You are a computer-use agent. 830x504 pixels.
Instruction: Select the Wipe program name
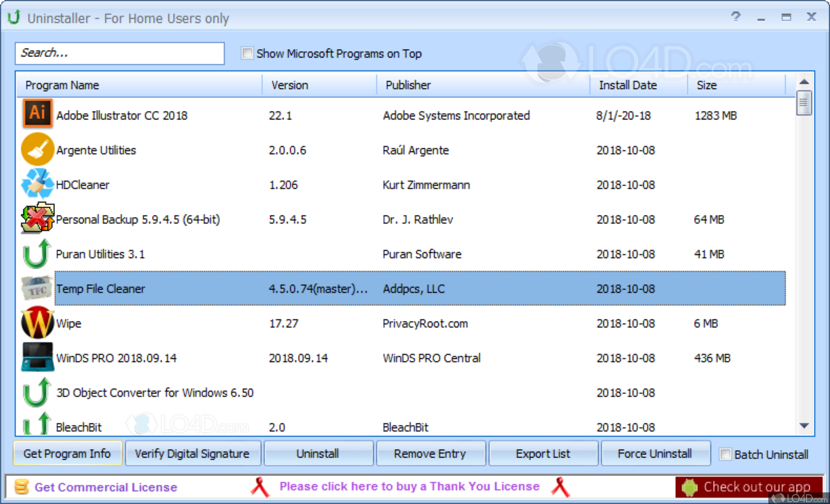[x=69, y=323]
